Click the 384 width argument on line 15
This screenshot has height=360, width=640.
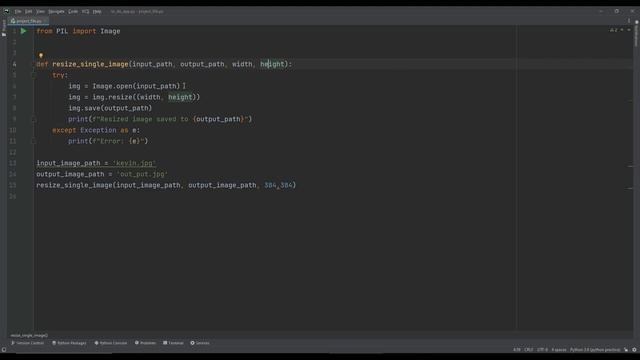270,185
